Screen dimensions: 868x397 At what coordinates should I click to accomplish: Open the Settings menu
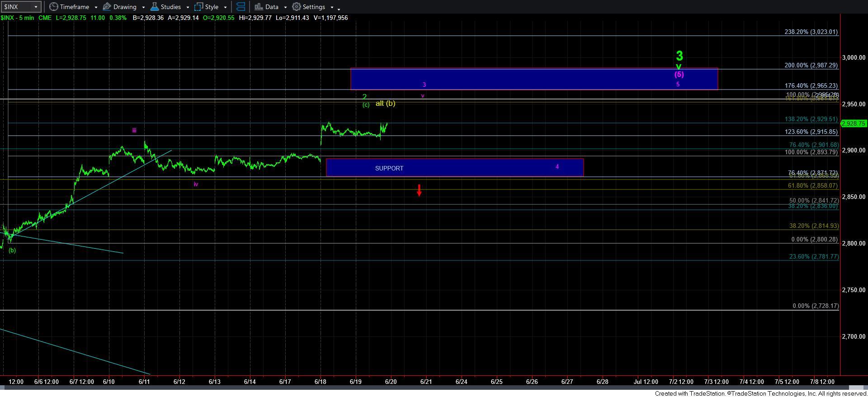pos(313,7)
